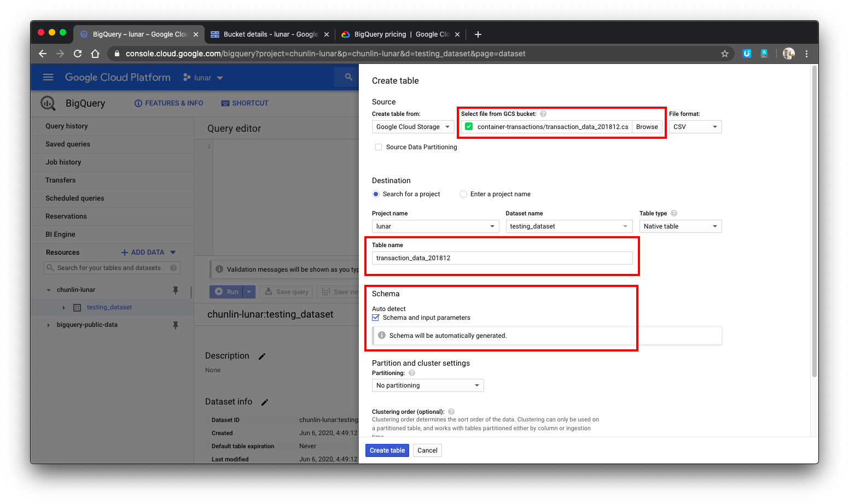Unpin the bigquery-public-data resource
The image size is (849, 504).
[x=176, y=325]
